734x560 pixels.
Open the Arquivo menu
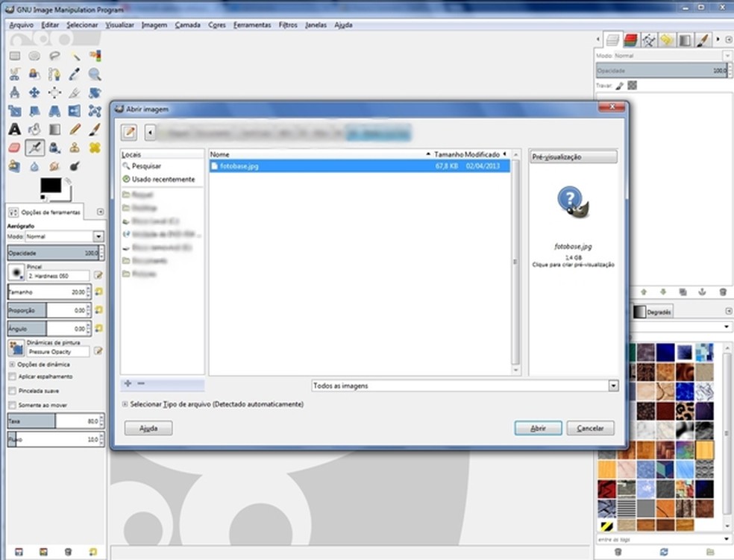pyautogui.click(x=21, y=25)
